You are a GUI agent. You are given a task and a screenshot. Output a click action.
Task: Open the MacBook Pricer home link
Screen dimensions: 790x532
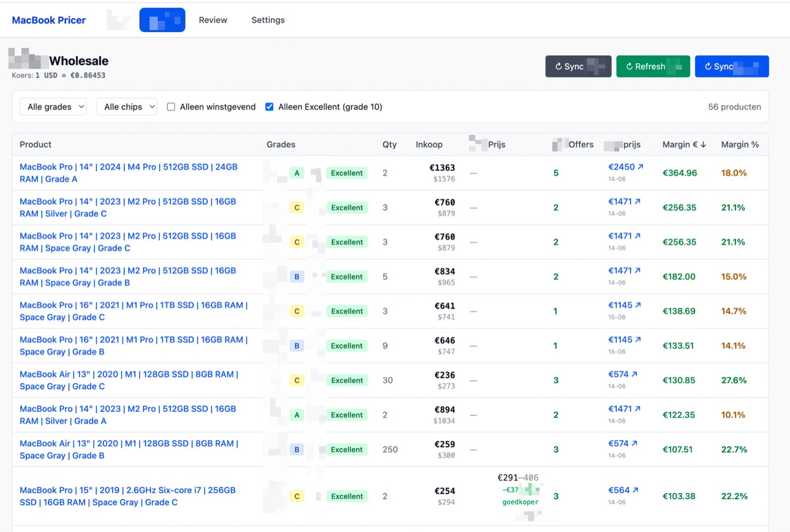(x=49, y=20)
